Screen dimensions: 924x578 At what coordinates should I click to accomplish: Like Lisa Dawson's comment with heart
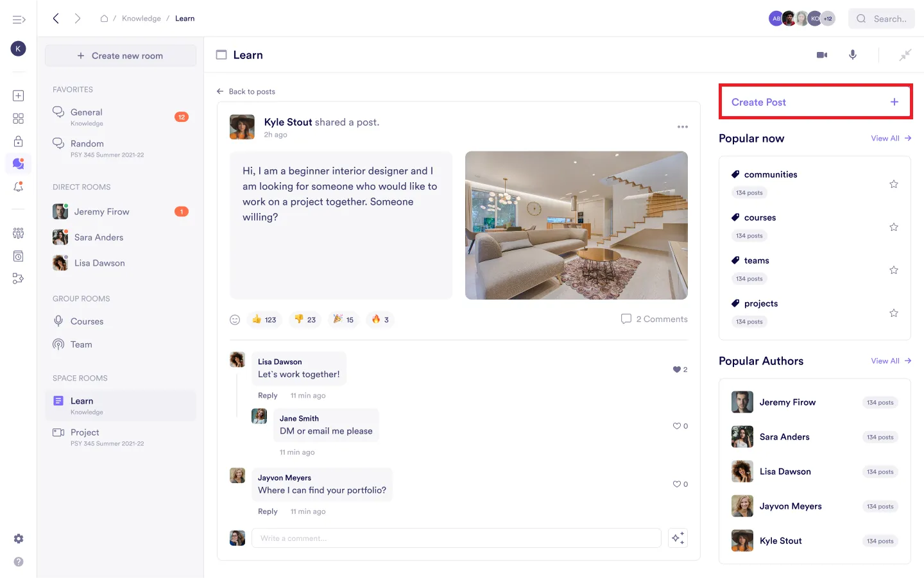pyautogui.click(x=676, y=370)
